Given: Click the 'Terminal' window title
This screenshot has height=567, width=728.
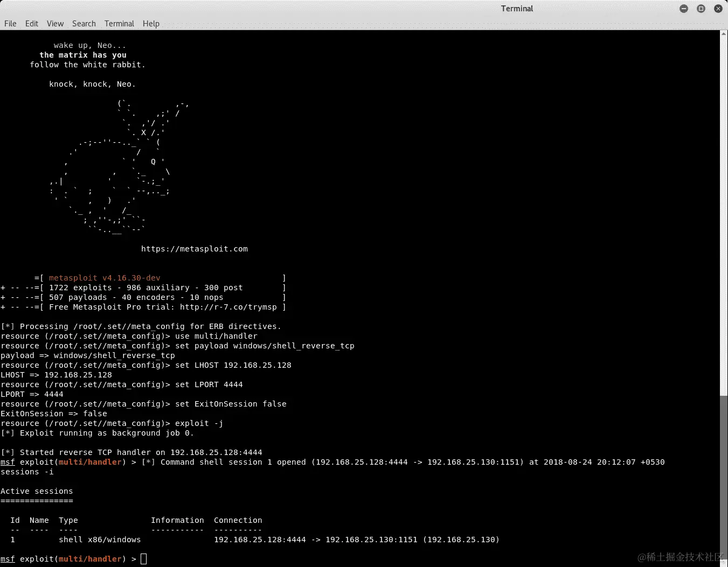Looking at the screenshot, I should pyautogui.click(x=517, y=9).
